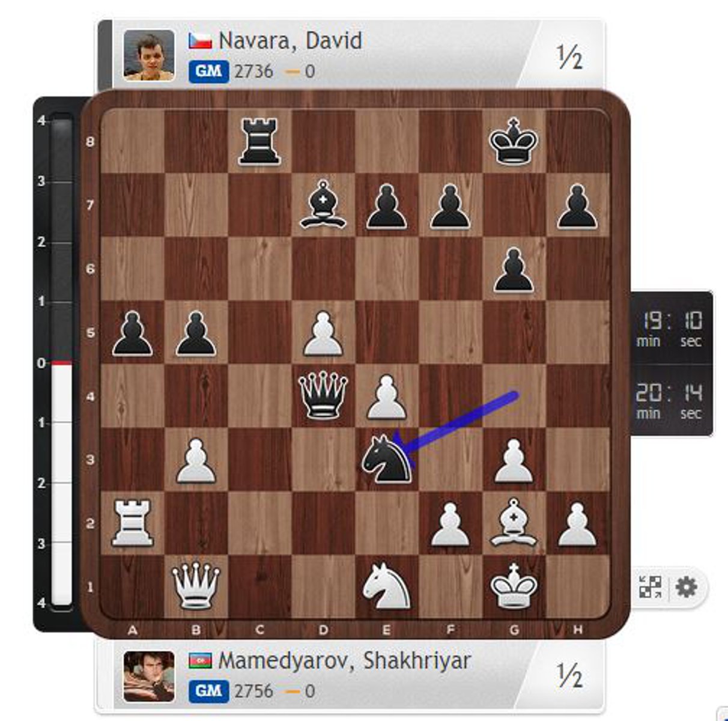Select the white knight on e1
Screen dimensions: 728x721
387,586
